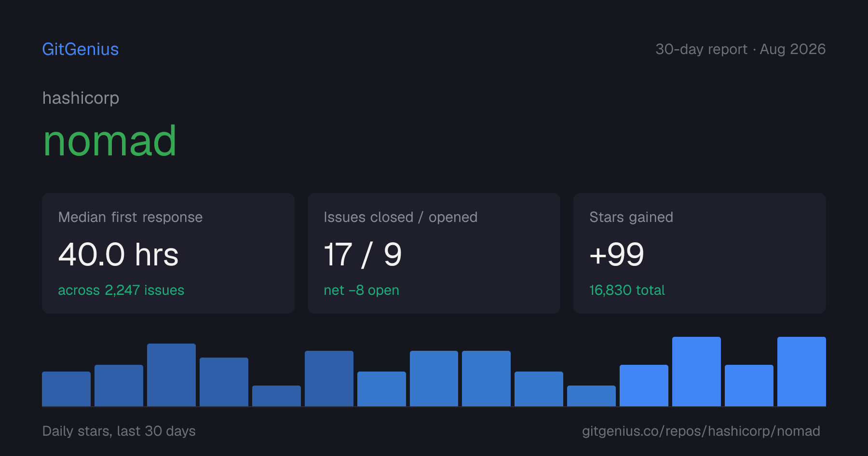
Task: Click the first bar of the daily stars chart
Action: [x=66, y=389]
